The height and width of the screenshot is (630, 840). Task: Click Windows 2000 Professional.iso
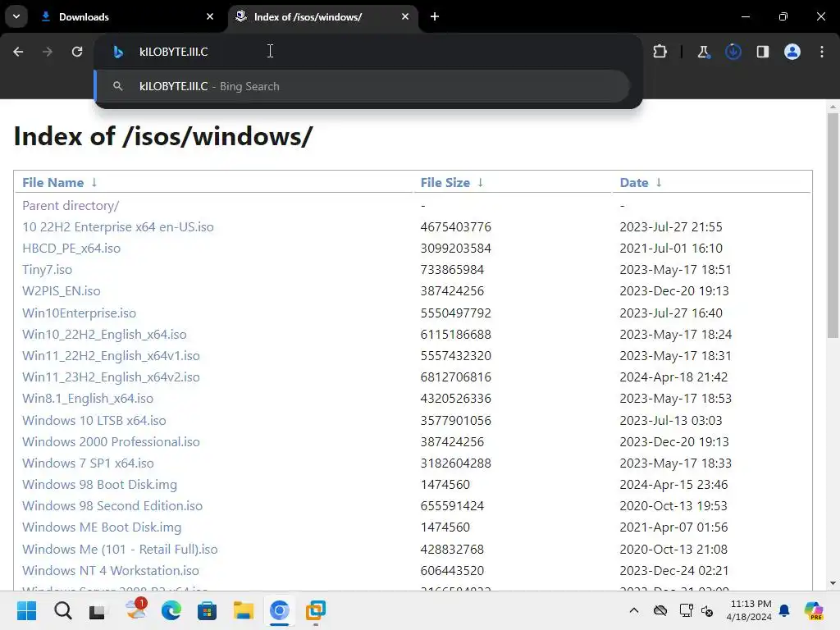click(x=111, y=442)
